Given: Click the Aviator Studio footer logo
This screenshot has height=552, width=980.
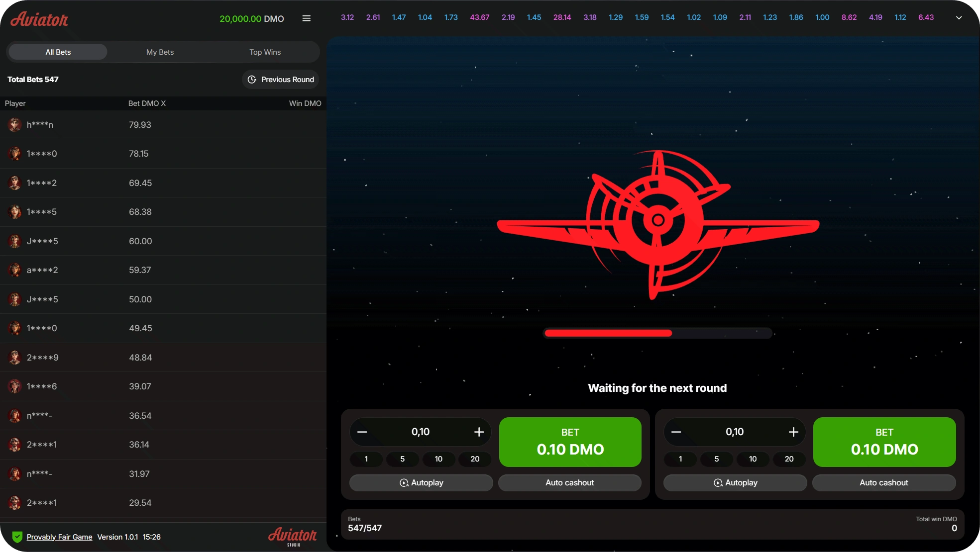Looking at the screenshot, I should click(293, 537).
